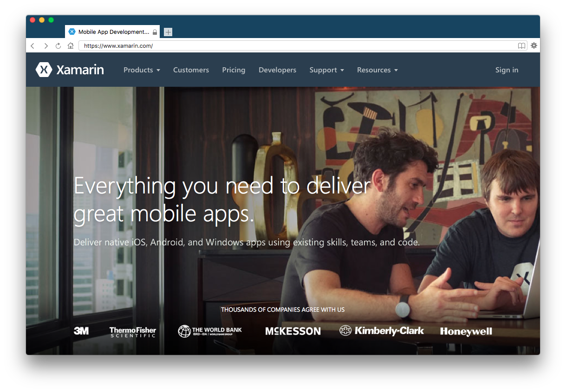The image size is (566, 392).
Task: Click the McKesson logo
Action: click(x=293, y=331)
